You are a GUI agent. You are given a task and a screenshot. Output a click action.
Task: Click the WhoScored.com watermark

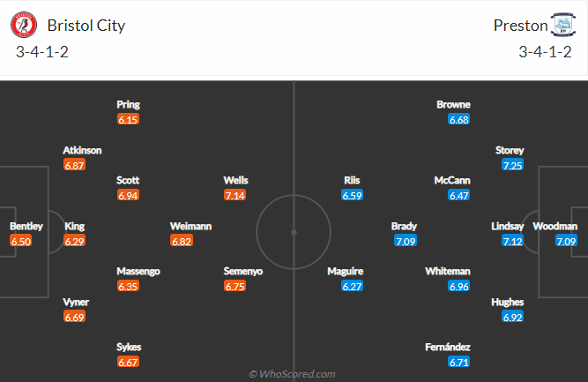[x=292, y=374]
